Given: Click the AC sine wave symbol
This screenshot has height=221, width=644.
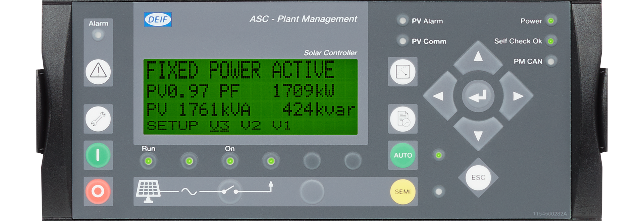Looking at the screenshot, I should click(189, 192).
